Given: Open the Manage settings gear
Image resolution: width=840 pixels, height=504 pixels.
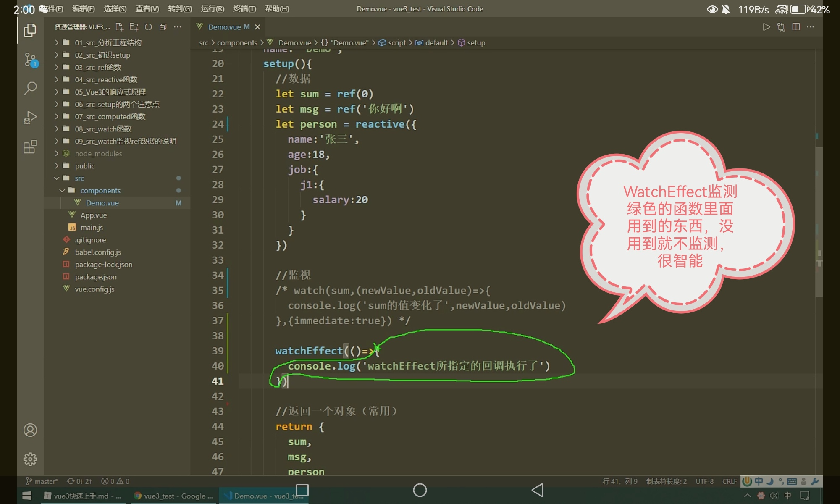Looking at the screenshot, I should point(30,459).
